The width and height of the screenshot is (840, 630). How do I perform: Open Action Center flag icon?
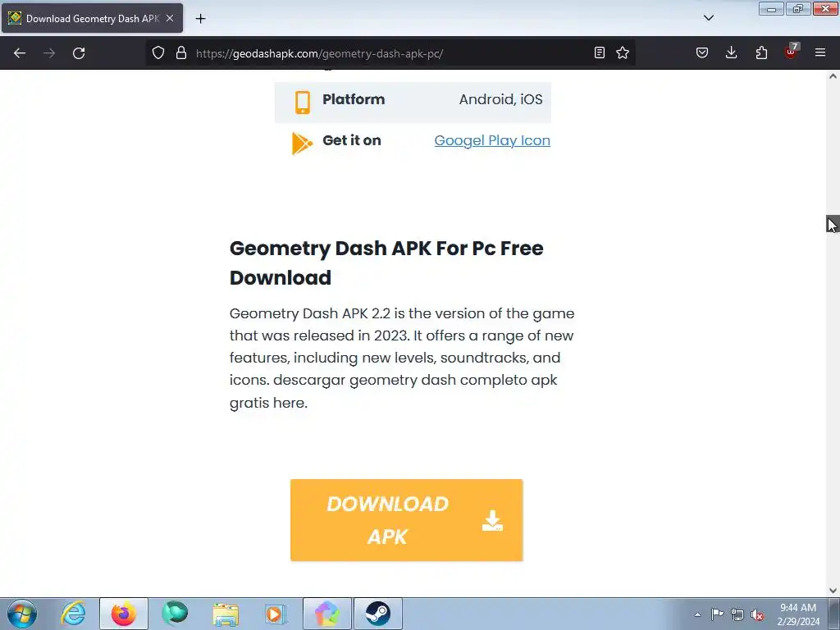pyautogui.click(x=717, y=614)
